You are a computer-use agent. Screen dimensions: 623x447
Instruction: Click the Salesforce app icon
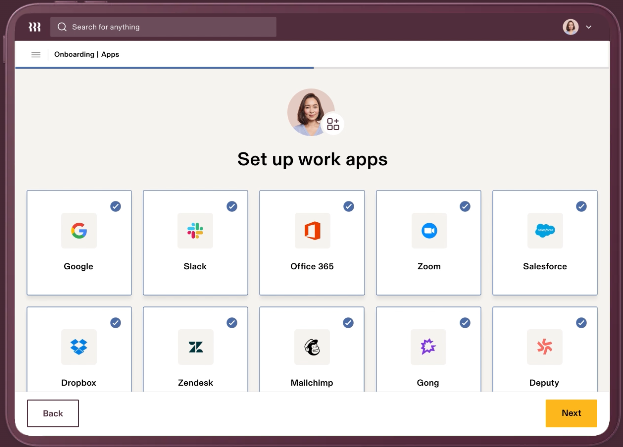click(545, 230)
